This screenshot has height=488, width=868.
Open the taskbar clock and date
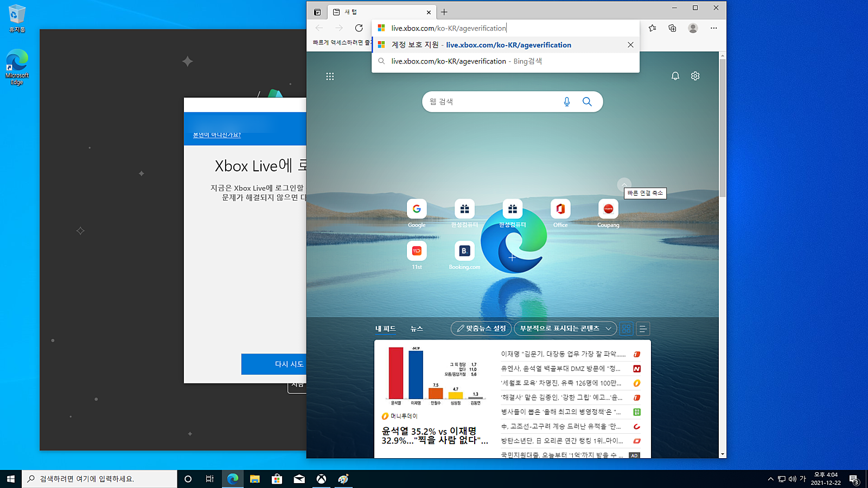(x=826, y=479)
